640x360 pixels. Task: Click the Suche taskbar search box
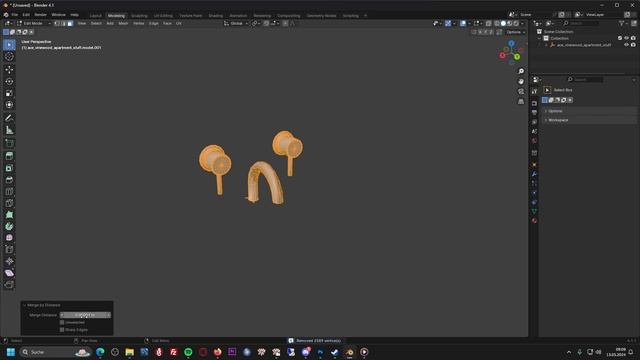point(55,352)
